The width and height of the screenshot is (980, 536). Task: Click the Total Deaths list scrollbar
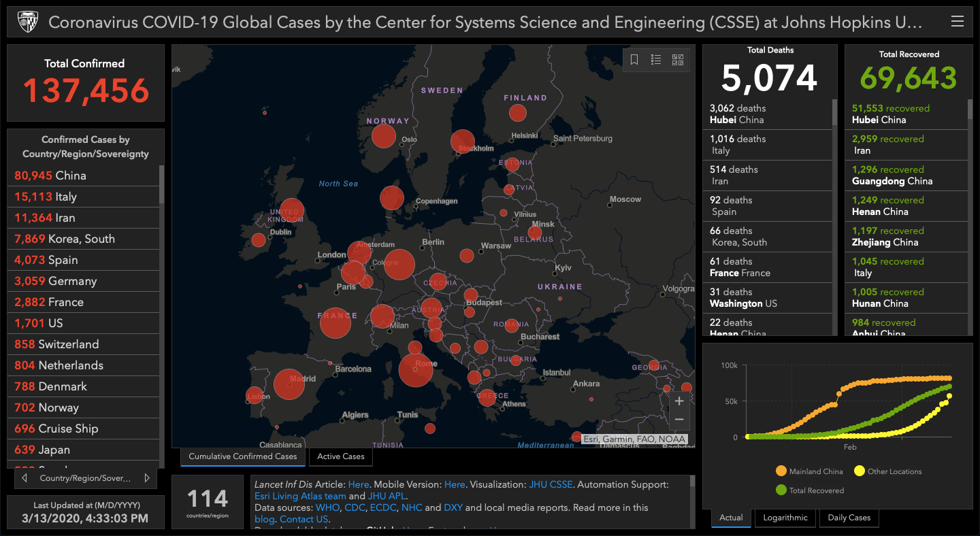834,113
